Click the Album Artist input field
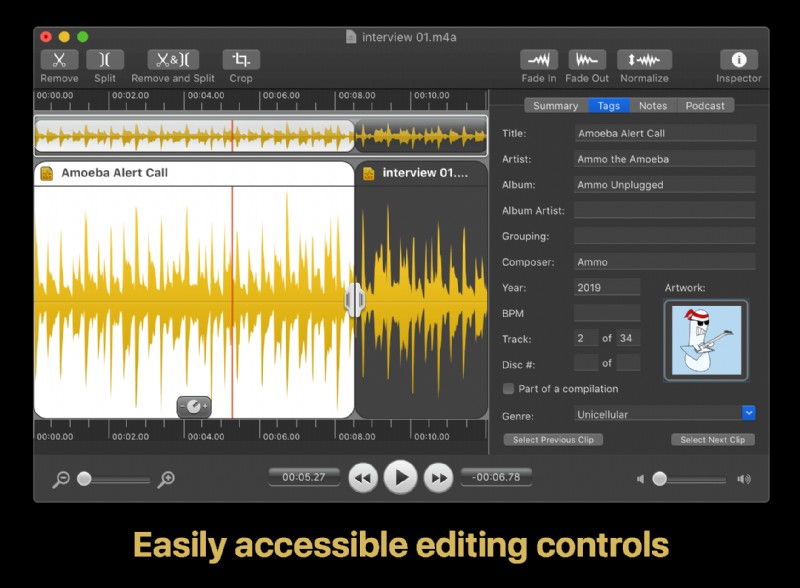 (665, 210)
